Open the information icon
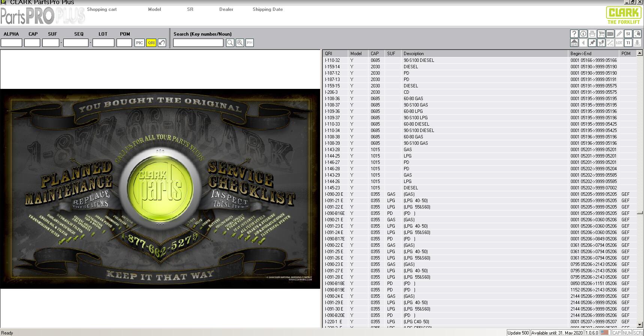Screen dimensions: 644x336 tap(583, 34)
